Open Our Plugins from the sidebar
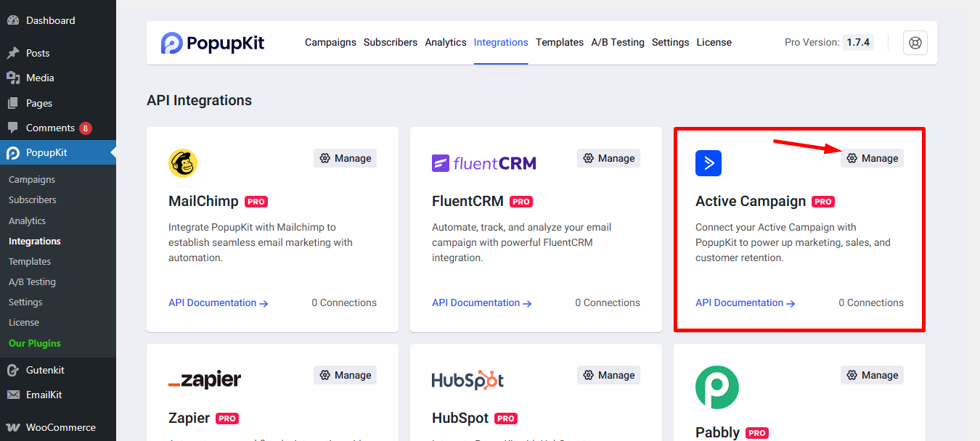 [x=35, y=343]
